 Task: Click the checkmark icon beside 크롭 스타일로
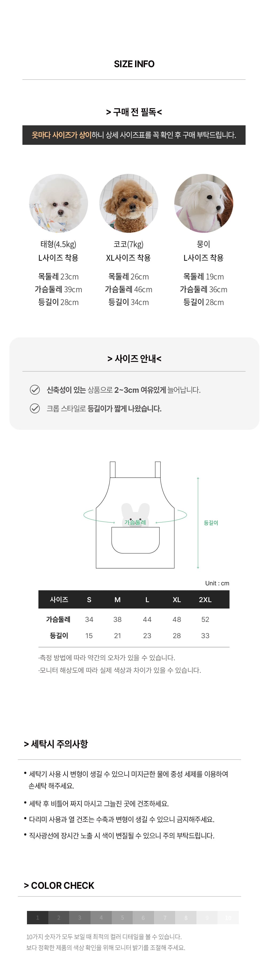(x=35, y=408)
